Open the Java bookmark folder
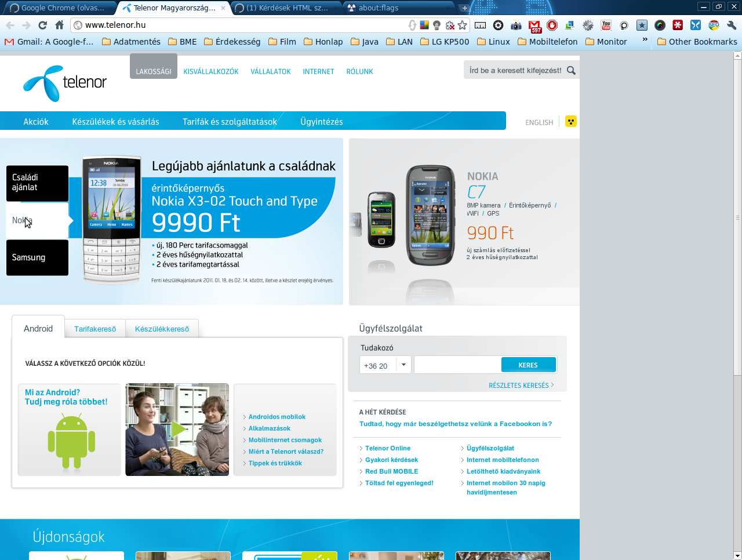Screen dimensions: 742x560 coord(365,42)
